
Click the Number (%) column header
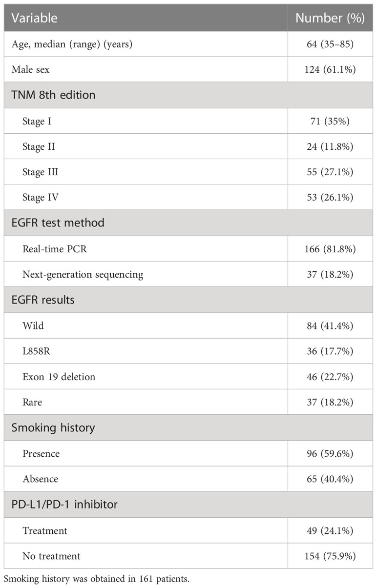tap(330, 19)
